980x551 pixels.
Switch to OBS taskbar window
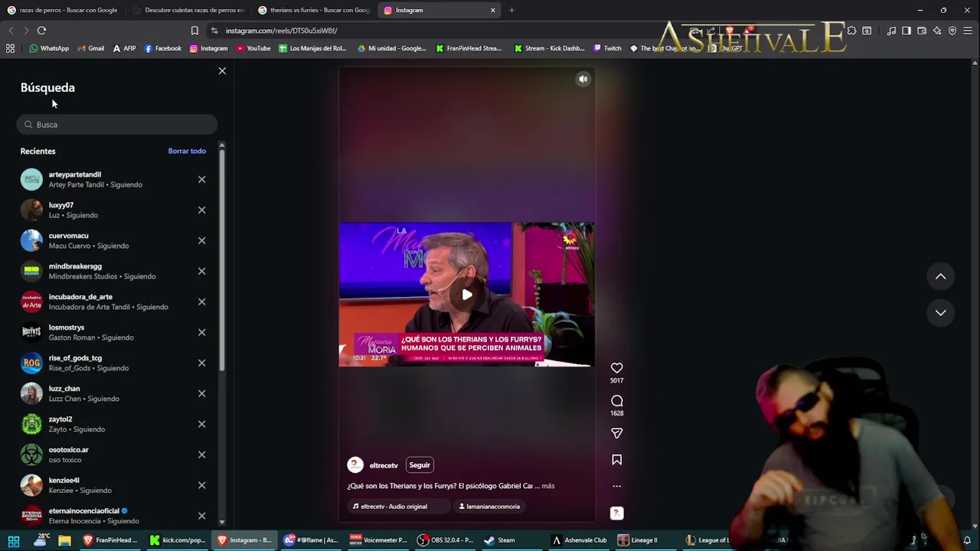click(x=446, y=540)
